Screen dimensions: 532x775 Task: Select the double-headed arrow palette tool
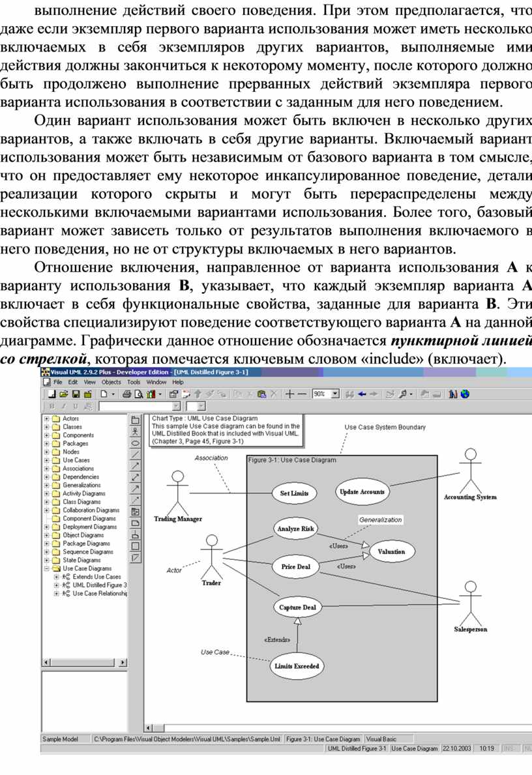tap(136, 478)
